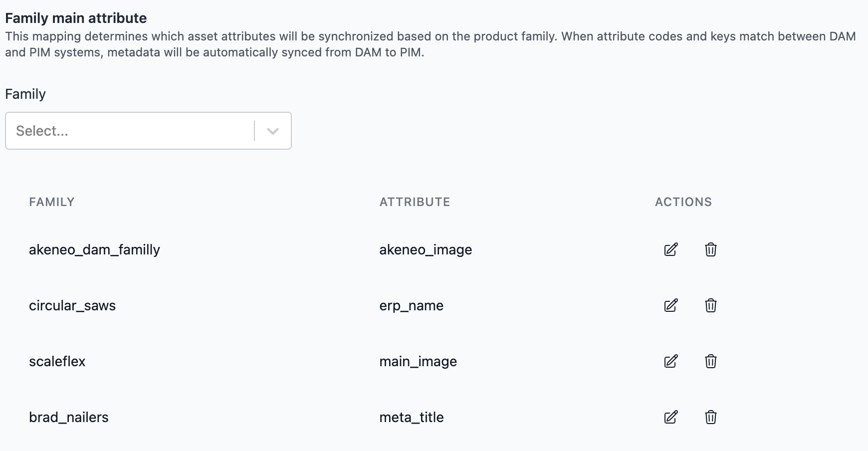Delete the akeneo_dam_familly mapping
Viewport: 868px width, 451px height.
[711, 249]
